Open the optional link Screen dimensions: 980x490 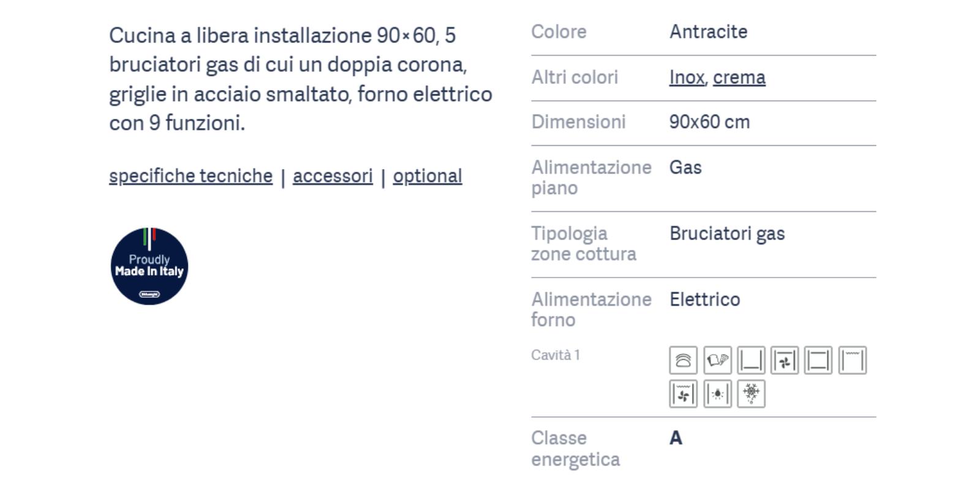pos(428,176)
